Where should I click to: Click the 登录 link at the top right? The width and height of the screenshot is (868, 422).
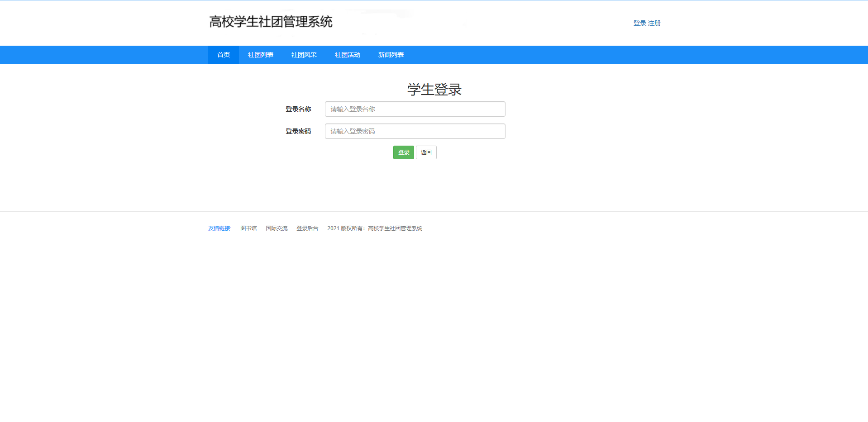pos(639,23)
